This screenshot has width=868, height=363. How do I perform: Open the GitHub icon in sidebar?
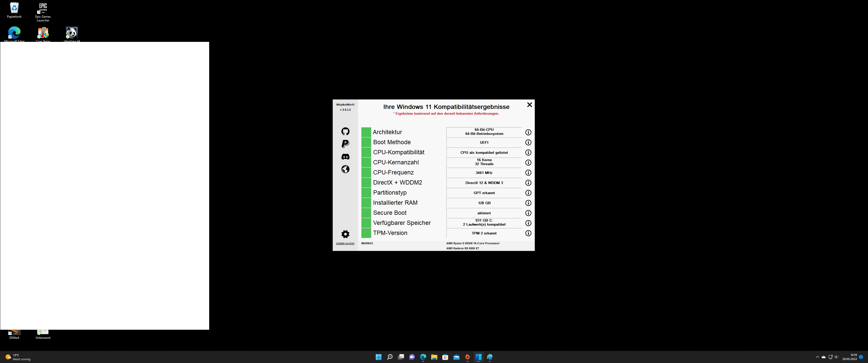[x=345, y=131]
